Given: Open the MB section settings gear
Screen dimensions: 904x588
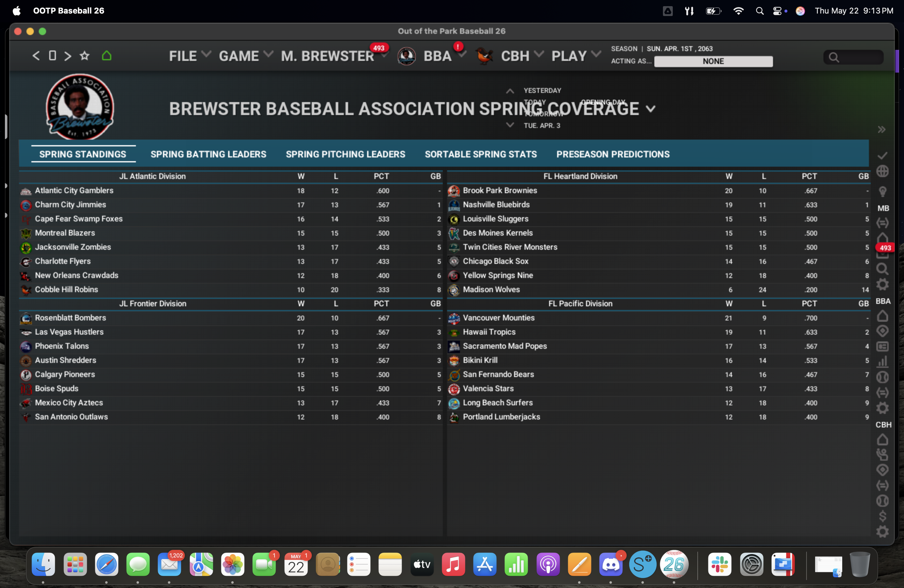Looking at the screenshot, I should (882, 284).
